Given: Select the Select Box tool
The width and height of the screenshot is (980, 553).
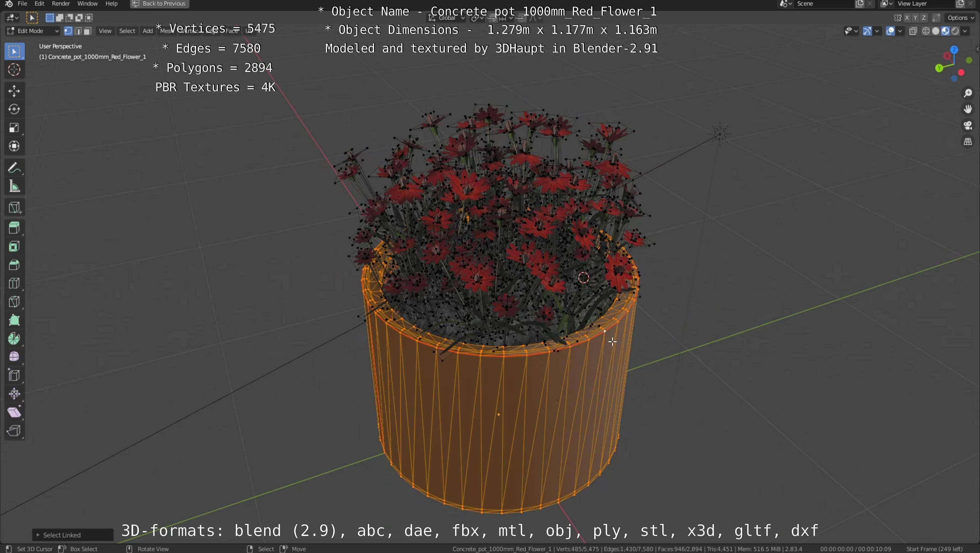Looking at the screenshot, I should click(x=14, y=51).
